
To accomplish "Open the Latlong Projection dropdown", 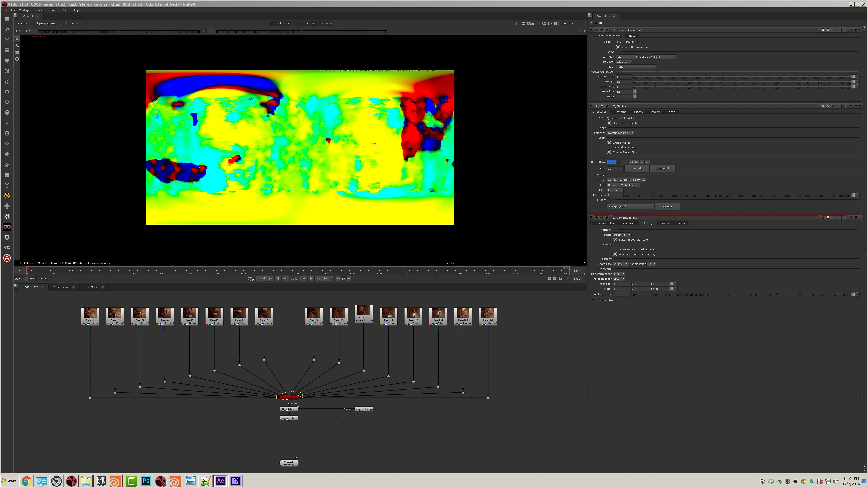I will point(623,62).
